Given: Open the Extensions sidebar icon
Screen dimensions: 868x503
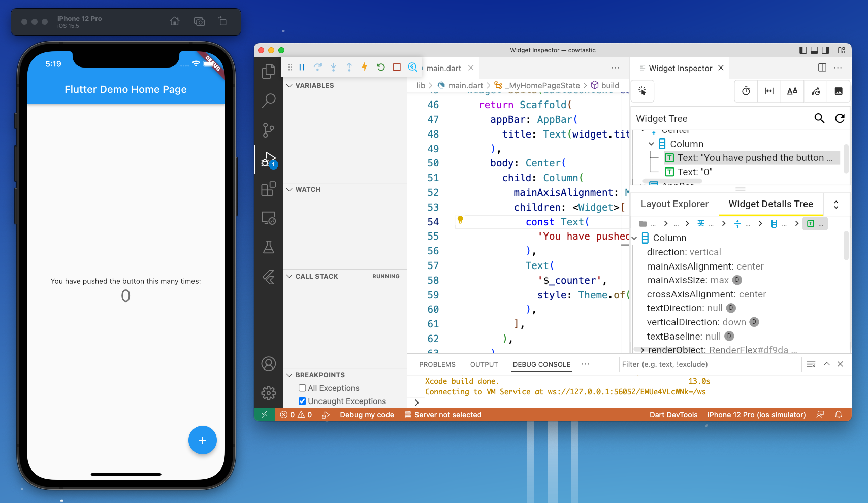Looking at the screenshot, I should coord(269,189).
